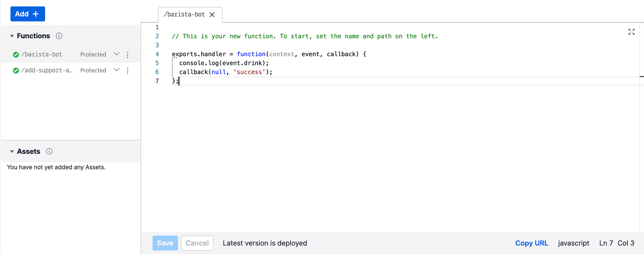Select /add-support-a… function in sidebar

(47, 70)
